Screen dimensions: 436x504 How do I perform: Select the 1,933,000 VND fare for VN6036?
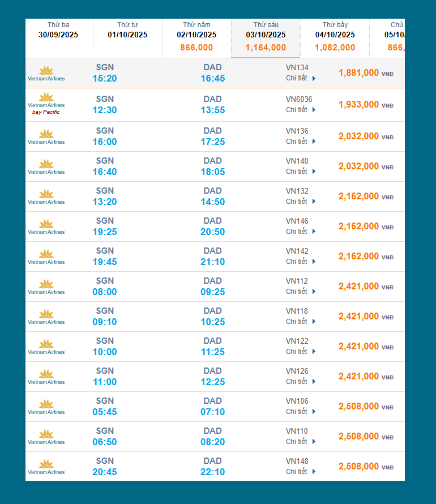(x=359, y=105)
